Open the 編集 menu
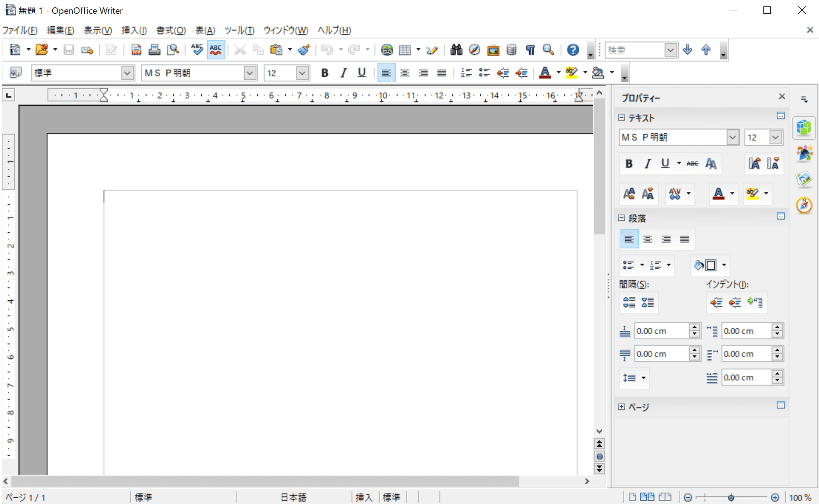 coord(61,31)
